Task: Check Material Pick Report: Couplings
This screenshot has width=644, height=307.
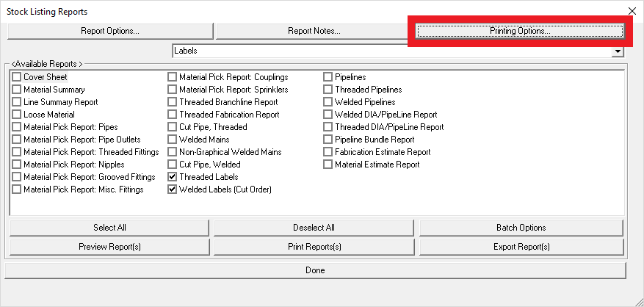Action: 172,77
